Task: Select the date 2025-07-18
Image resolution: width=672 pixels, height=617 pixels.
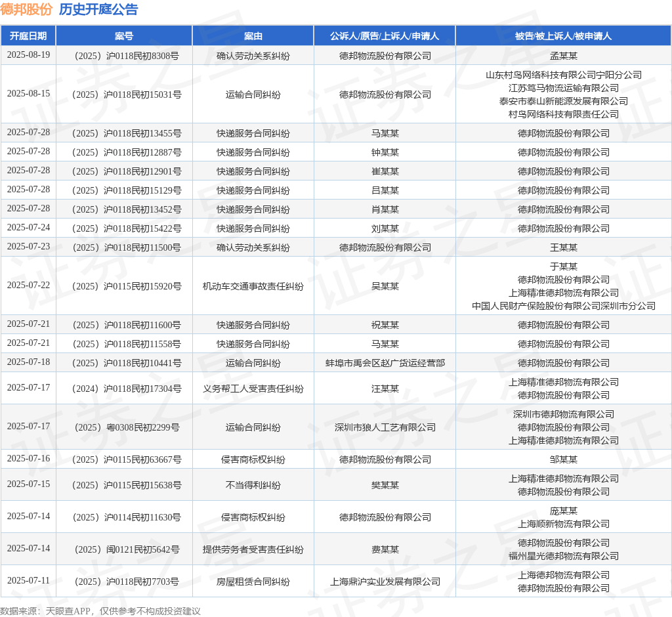Action: click(x=28, y=362)
